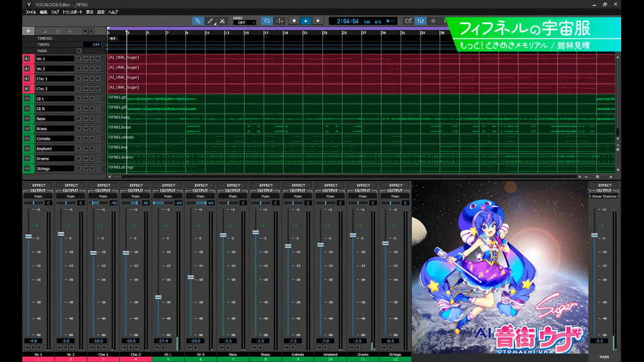Open output Main selector for Bass channel

(233, 196)
